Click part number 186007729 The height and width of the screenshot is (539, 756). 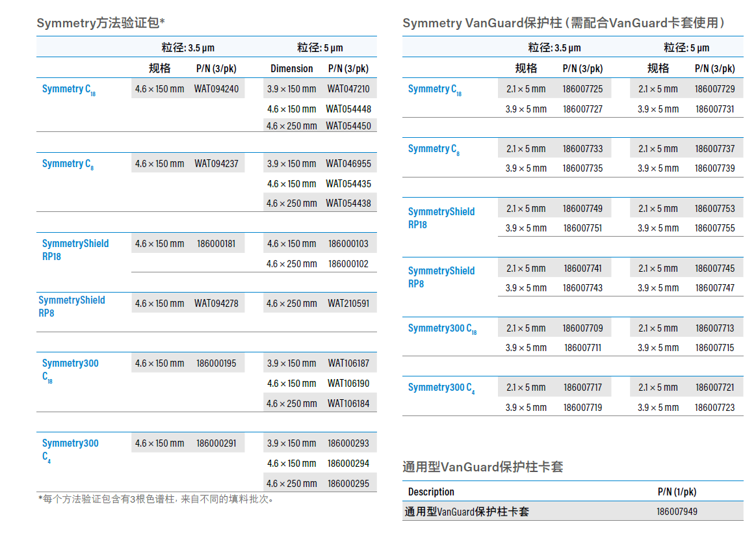tap(714, 89)
